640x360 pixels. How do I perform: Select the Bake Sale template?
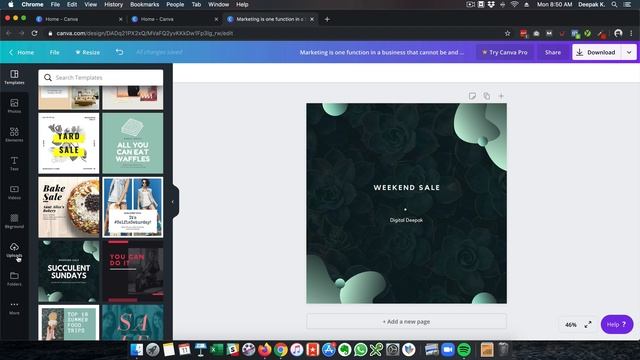tap(69, 207)
